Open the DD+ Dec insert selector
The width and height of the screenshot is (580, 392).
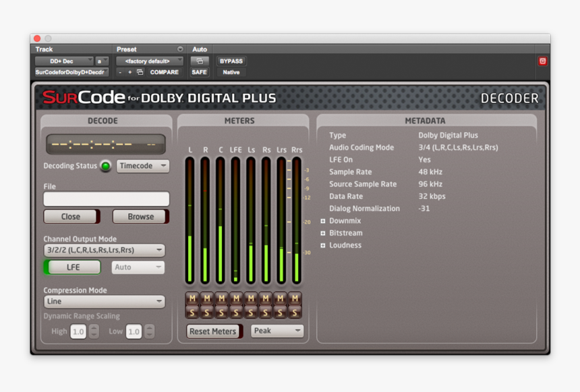[x=64, y=61]
